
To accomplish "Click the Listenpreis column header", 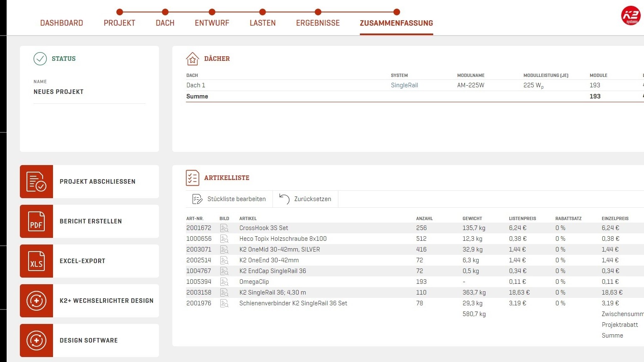I will point(523,218).
